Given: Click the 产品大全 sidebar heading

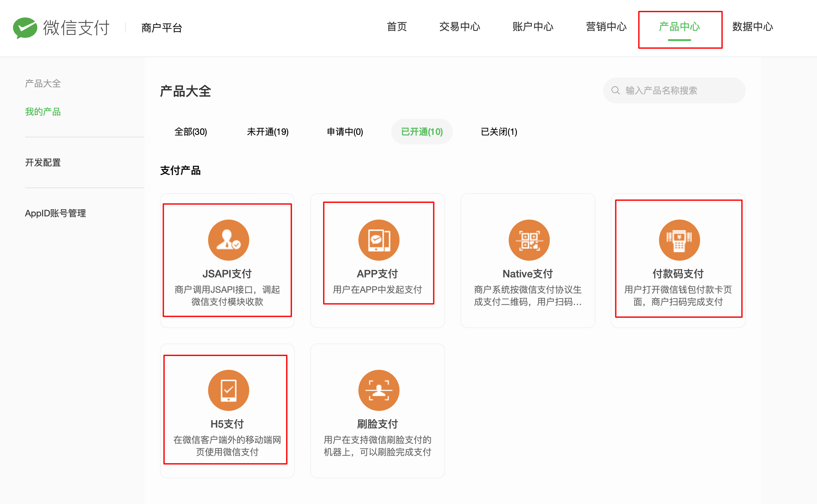Looking at the screenshot, I should (43, 83).
